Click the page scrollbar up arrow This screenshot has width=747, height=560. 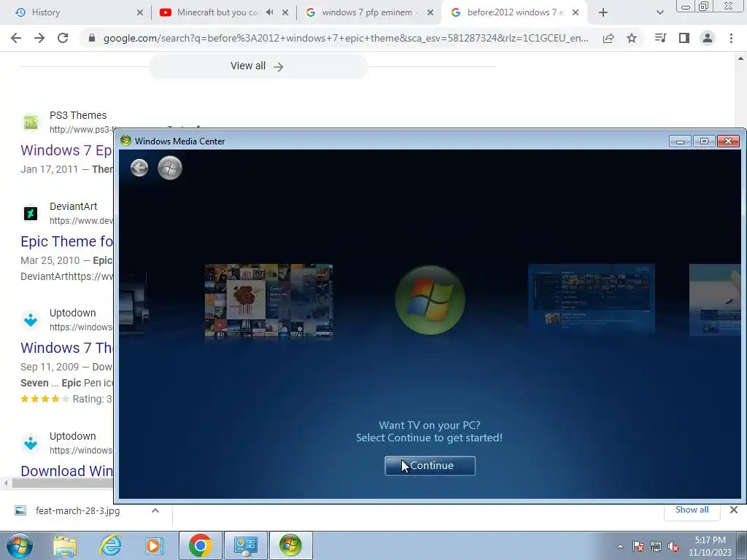pos(741,58)
